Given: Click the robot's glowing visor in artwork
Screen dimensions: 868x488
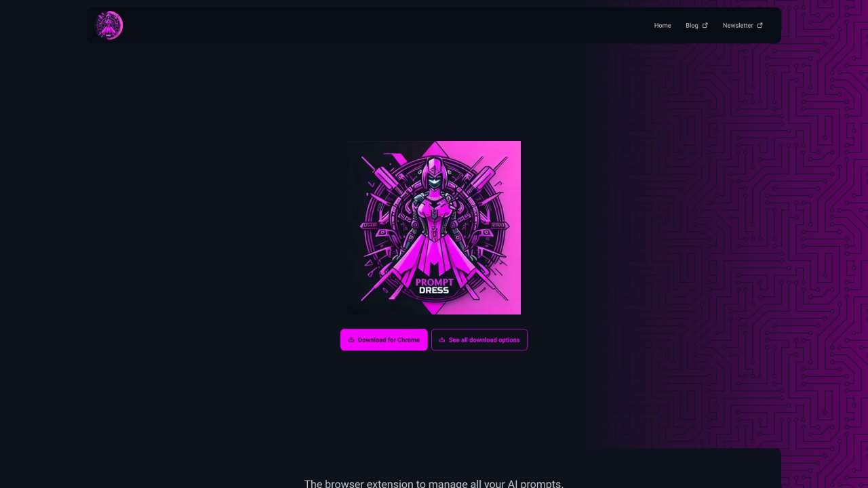Looking at the screenshot, I should point(434,181).
